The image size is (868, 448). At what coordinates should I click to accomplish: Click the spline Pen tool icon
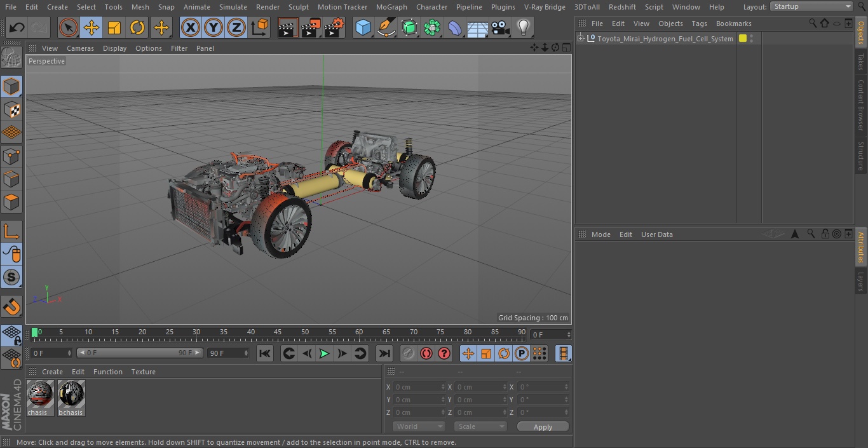coord(386,27)
